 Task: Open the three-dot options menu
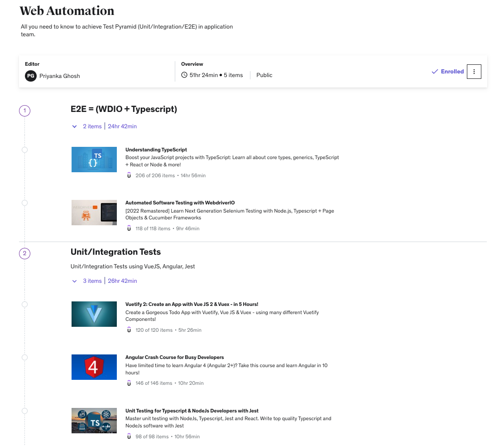coord(474,71)
